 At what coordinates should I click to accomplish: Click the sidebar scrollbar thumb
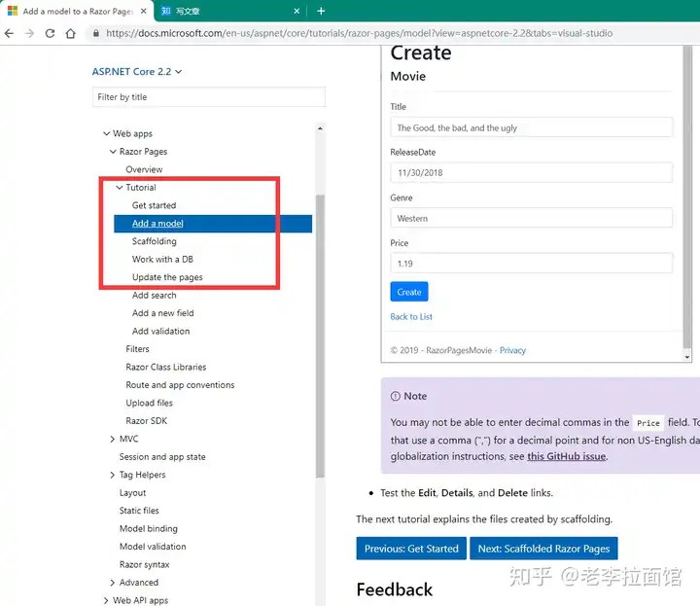pyautogui.click(x=320, y=337)
